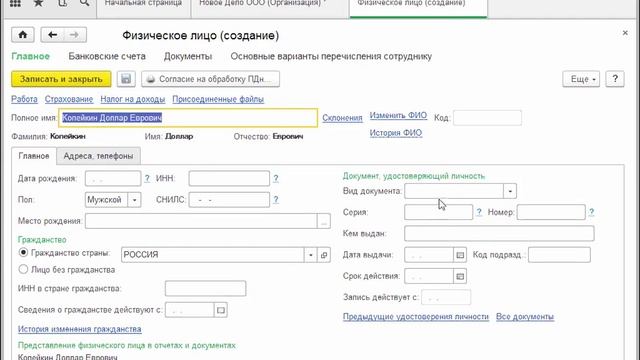640x360 pixels.
Task: Open История изменения гражданства link
Action: click(x=80, y=329)
